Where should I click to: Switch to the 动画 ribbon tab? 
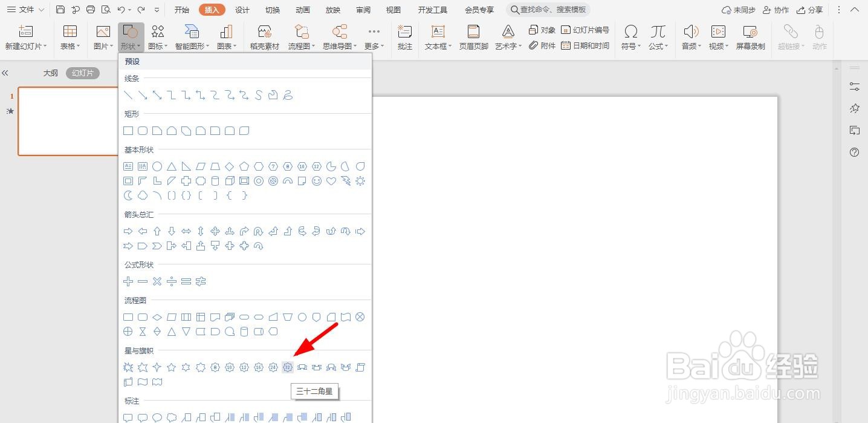tap(303, 10)
